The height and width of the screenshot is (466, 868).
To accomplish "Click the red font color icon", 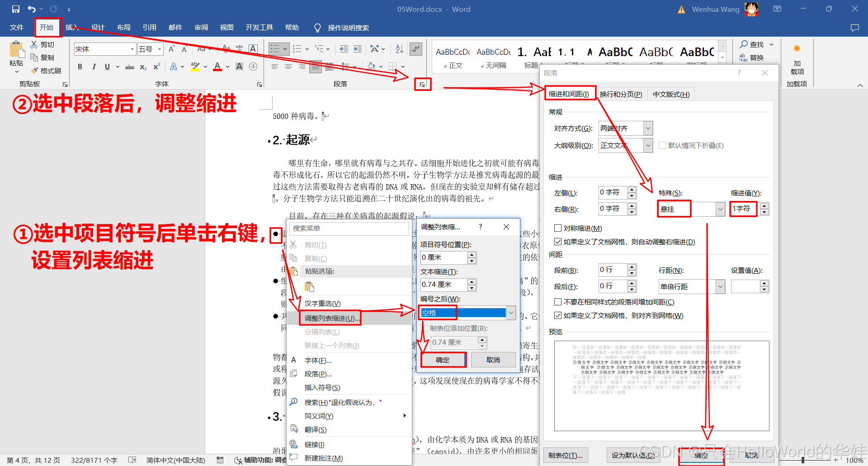I will tap(217, 67).
